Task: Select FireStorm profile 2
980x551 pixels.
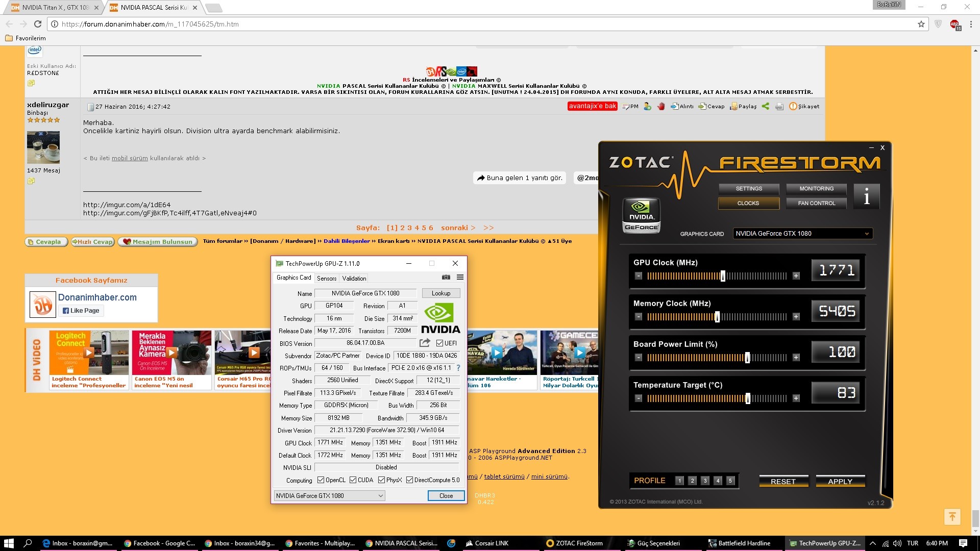Action: pyautogui.click(x=692, y=481)
